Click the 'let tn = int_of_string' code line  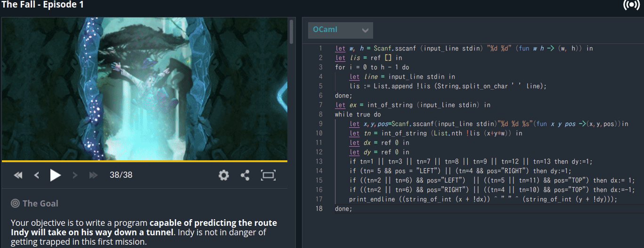point(436,133)
